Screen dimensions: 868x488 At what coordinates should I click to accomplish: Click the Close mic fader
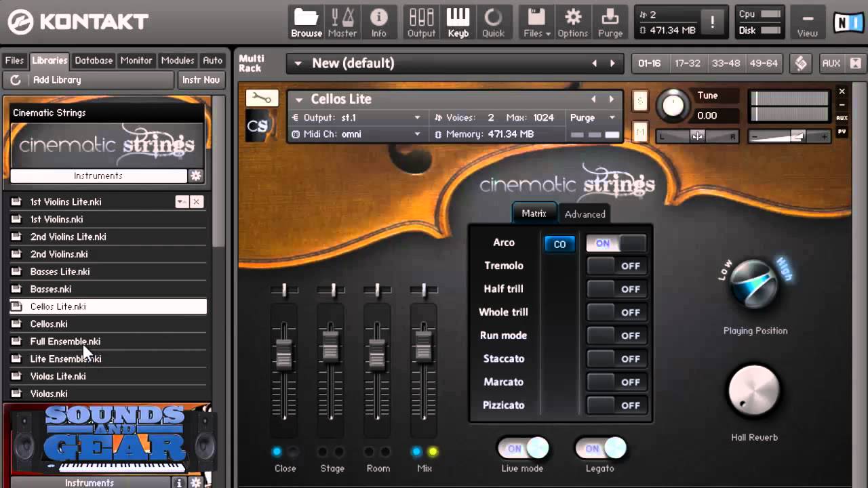click(284, 354)
